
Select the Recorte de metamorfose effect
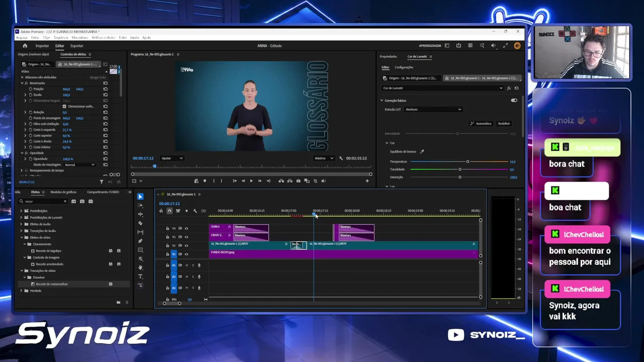pyautogui.click(x=52, y=284)
